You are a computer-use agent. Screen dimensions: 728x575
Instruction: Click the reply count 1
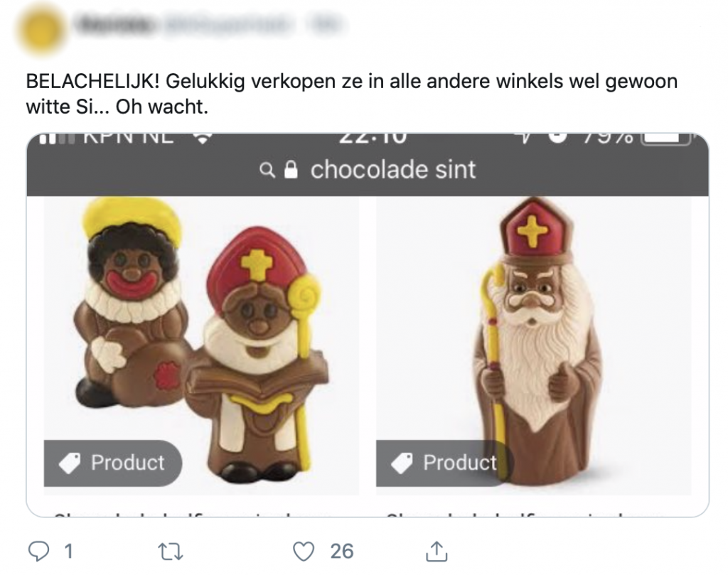(68, 550)
